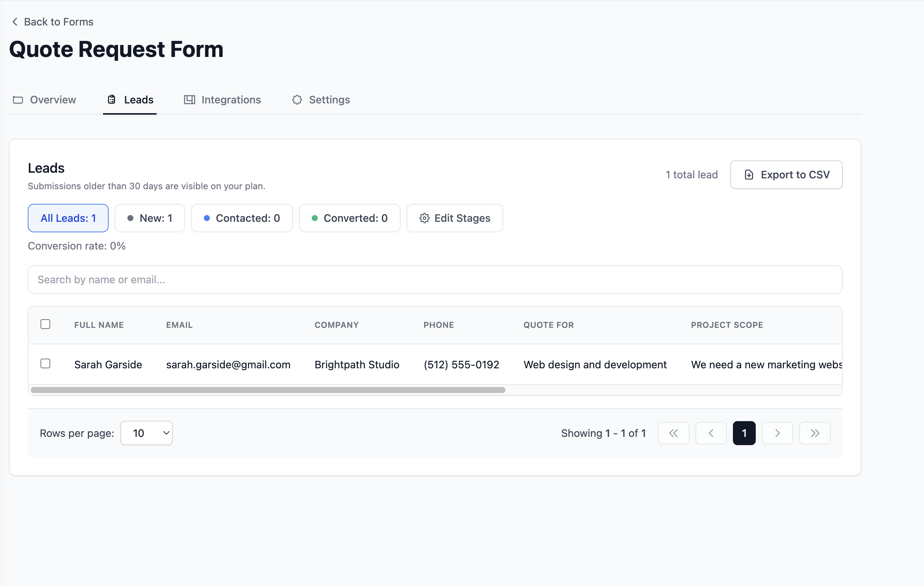Image resolution: width=924 pixels, height=586 pixels.
Task: Open Edit Stages
Action: (x=455, y=218)
